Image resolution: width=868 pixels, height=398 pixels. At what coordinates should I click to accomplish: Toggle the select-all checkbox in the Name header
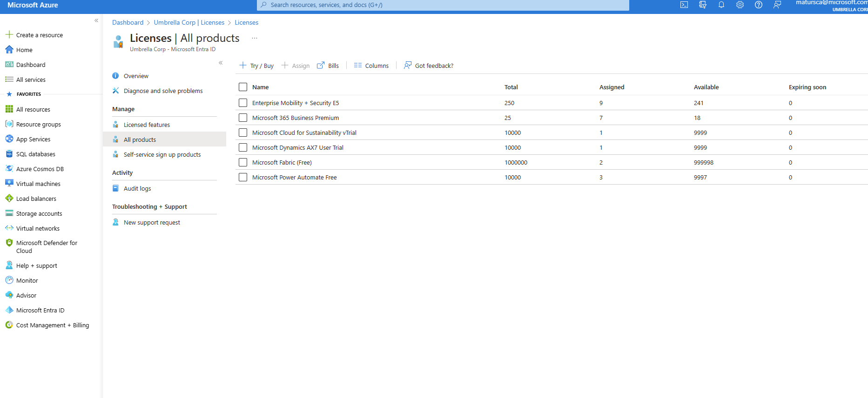tap(243, 87)
